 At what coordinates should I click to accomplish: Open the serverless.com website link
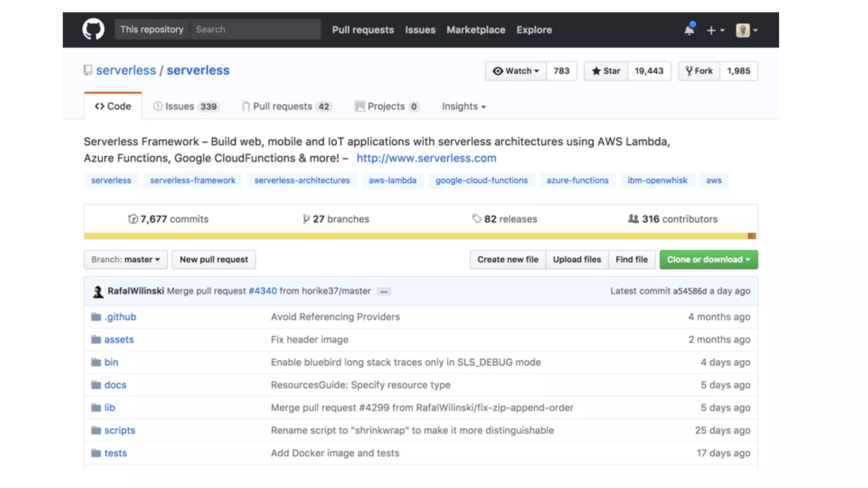point(426,158)
